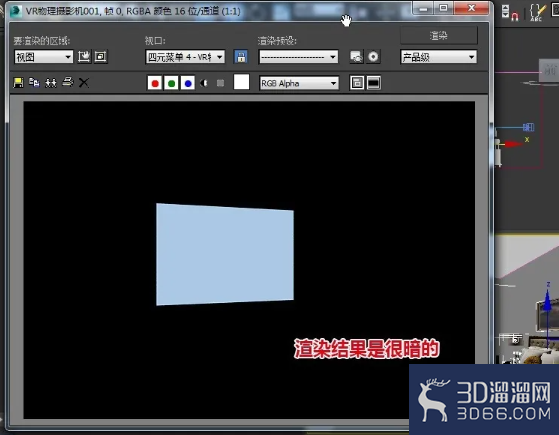Minimize the render frame window
Viewport: 559px width, 435px height.
point(424,8)
